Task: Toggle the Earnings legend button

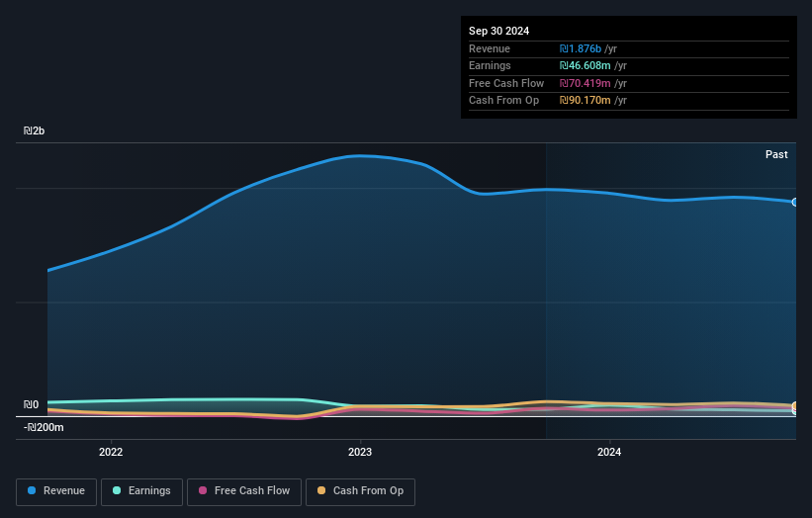Action: (x=141, y=491)
